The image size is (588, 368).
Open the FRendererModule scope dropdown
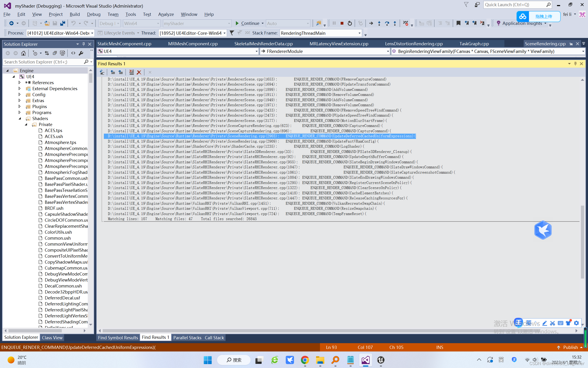click(x=325, y=51)
